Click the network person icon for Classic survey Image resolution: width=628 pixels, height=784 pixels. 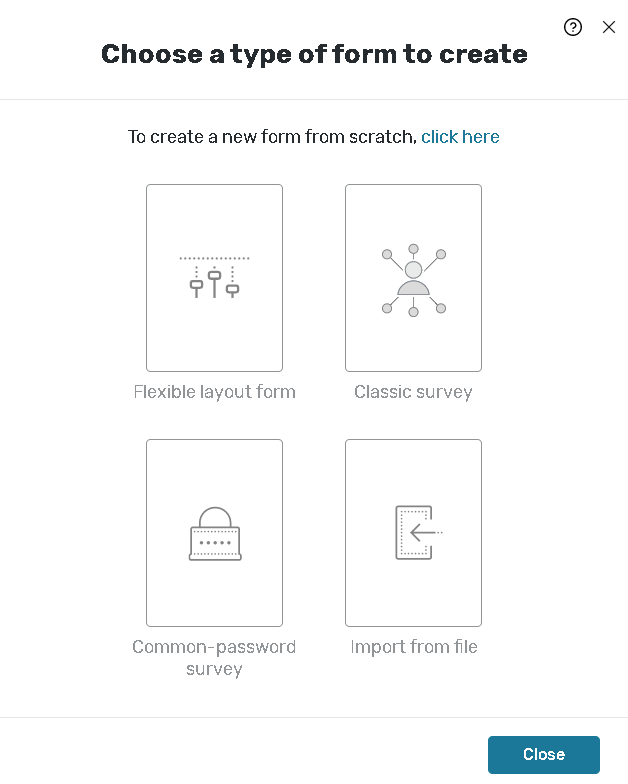[x=413, y=279]
